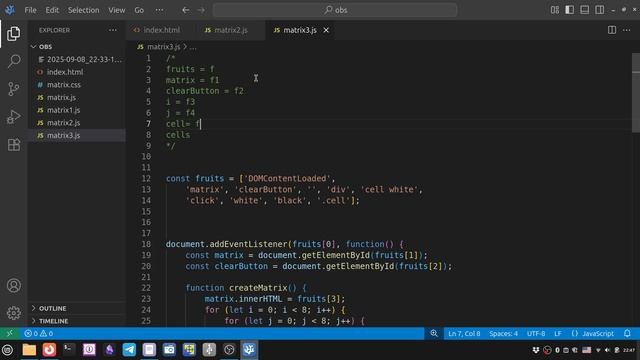Change indentation via Spaces: 4

[503, 333]
